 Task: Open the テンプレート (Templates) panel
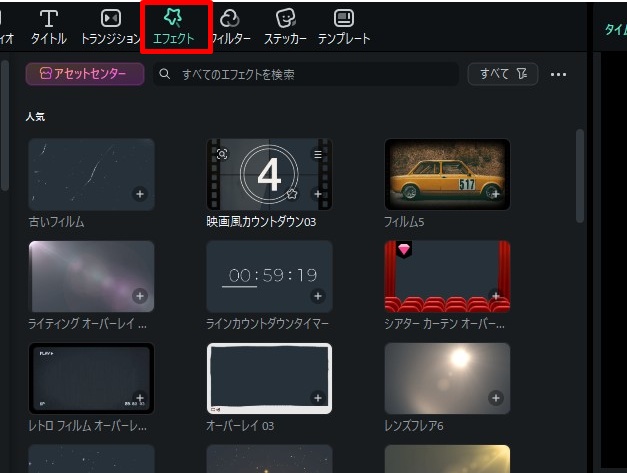point(343,28)
